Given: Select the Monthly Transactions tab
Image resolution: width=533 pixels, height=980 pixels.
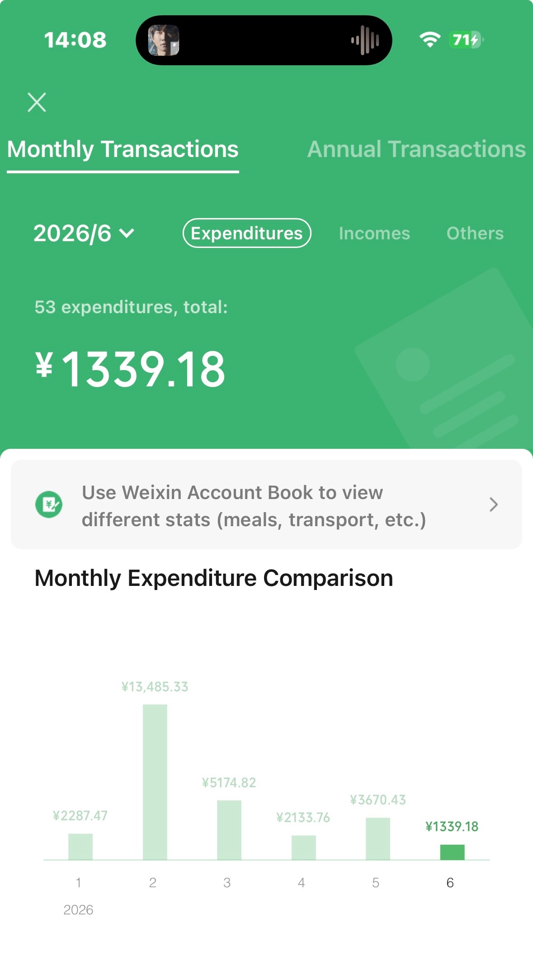Looking at the screenshot, I should point(123,149).
